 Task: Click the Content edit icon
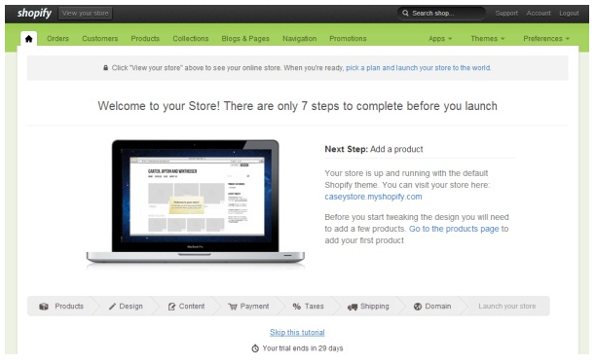pos(171,307)
